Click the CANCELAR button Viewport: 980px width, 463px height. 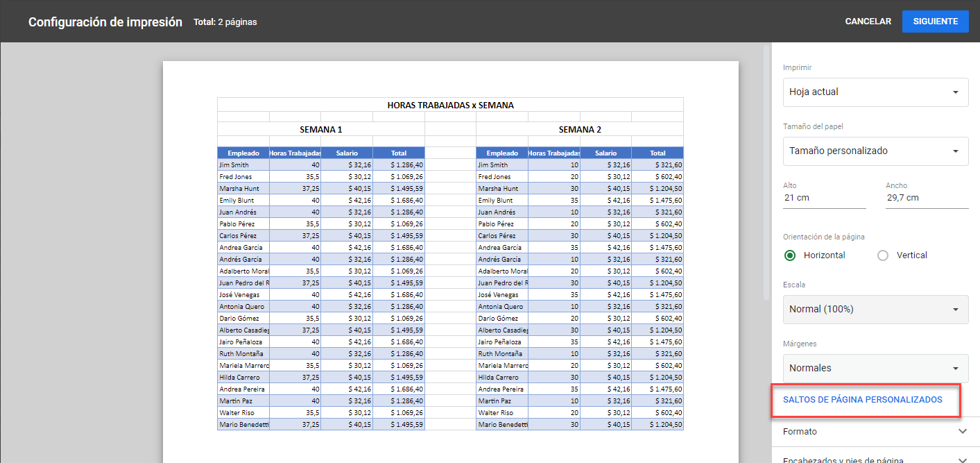pos(868,22)
